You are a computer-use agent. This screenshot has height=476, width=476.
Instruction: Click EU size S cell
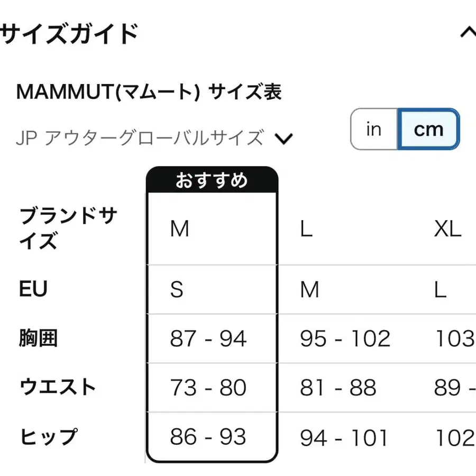pyautogui.click(x=177, y=290)
